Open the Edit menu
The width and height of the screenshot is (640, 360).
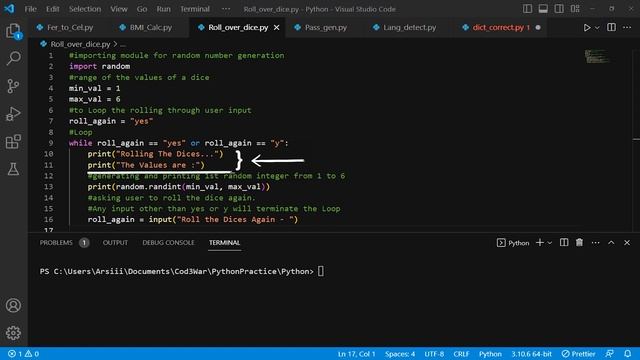(52, 9)
